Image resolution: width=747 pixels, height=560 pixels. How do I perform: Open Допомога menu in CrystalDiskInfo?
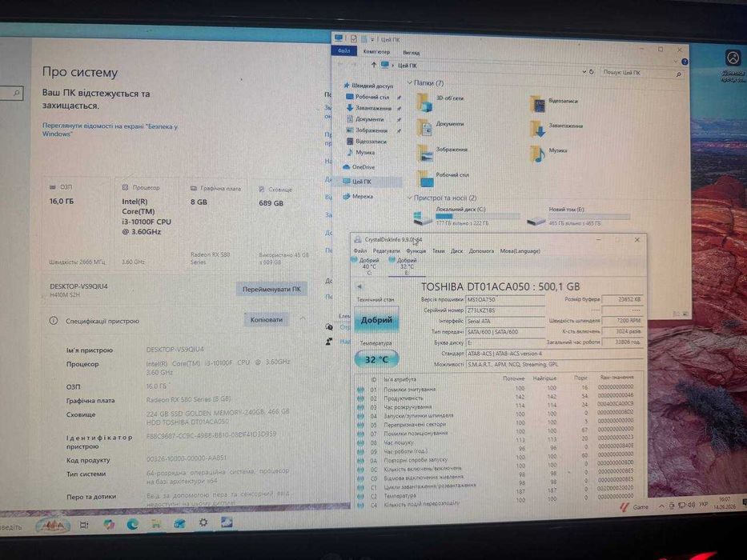(x=481, y=250)
